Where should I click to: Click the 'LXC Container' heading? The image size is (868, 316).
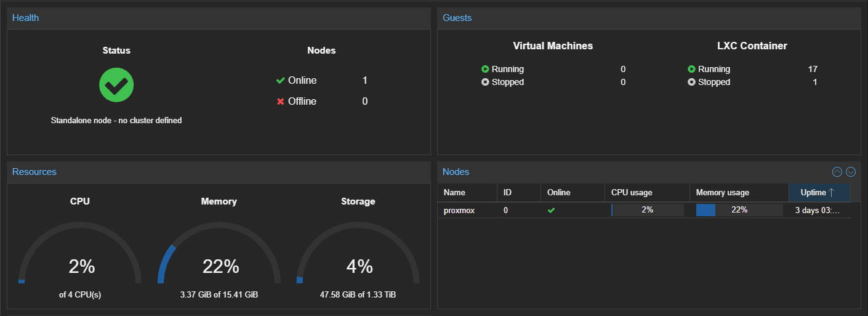pyautogui.click(x=752, y=46)
